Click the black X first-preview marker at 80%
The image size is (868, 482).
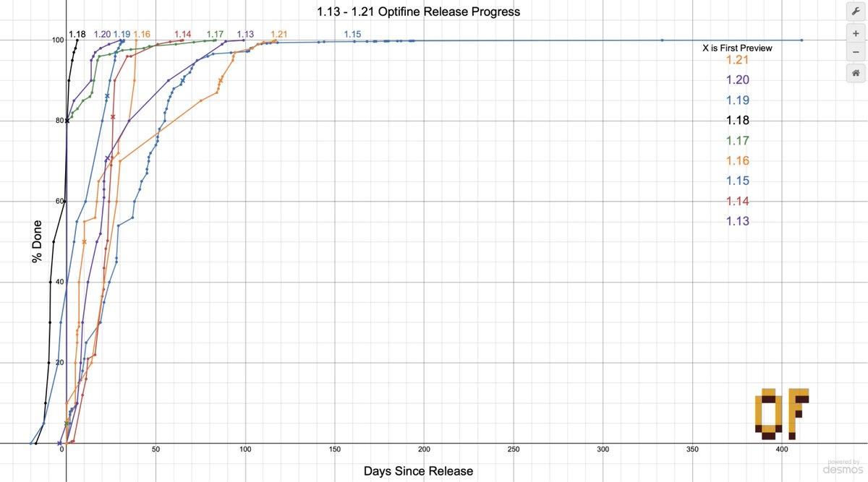[67, 121]
